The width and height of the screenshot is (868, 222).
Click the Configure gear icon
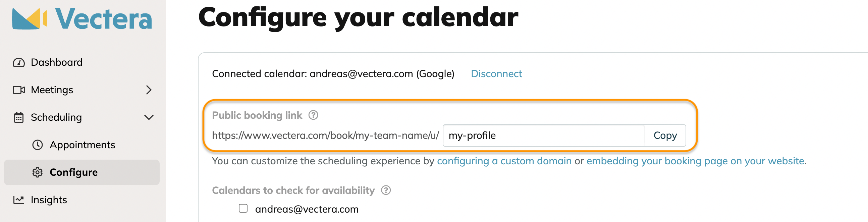38,172
